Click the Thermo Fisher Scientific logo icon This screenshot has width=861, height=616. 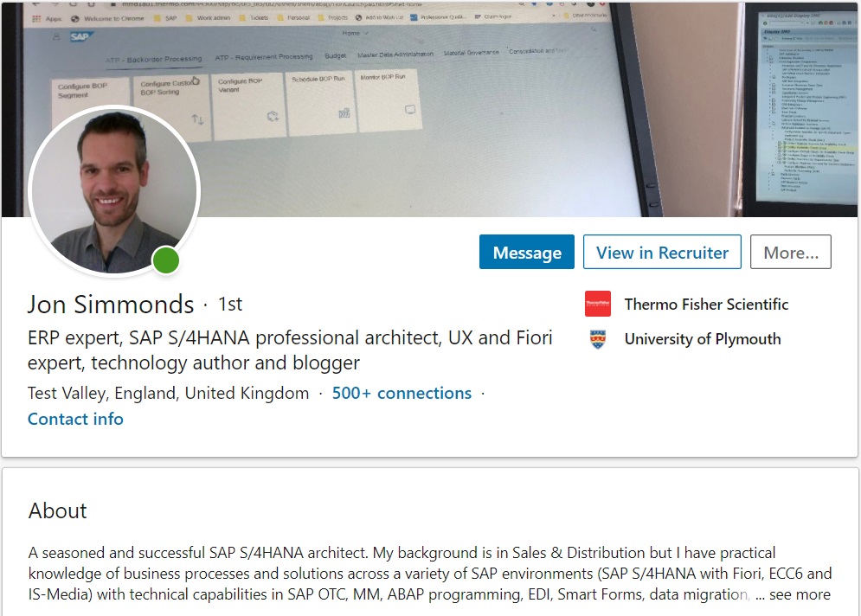598,304
